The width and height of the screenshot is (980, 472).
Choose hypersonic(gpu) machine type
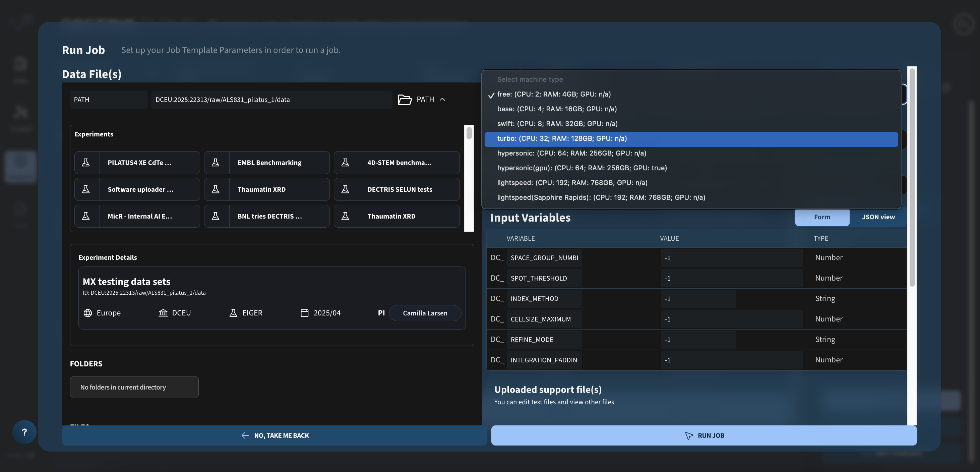pyautogui.click(x=691, y=168)
